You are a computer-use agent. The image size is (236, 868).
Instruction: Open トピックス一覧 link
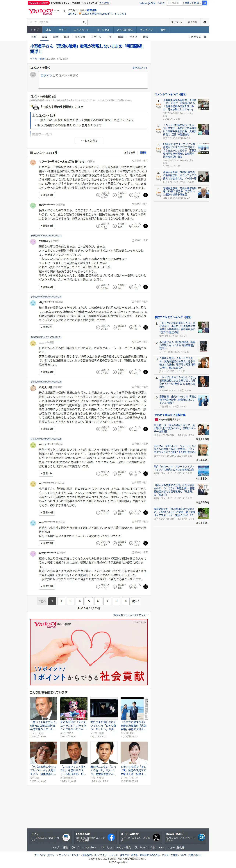click(197, 37)
